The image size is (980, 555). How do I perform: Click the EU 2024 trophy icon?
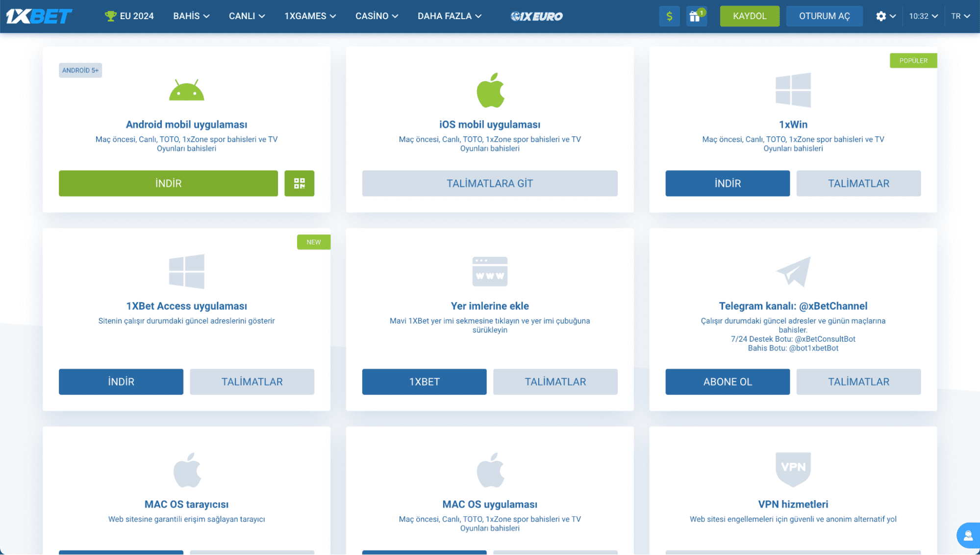(x=110, y=16)
